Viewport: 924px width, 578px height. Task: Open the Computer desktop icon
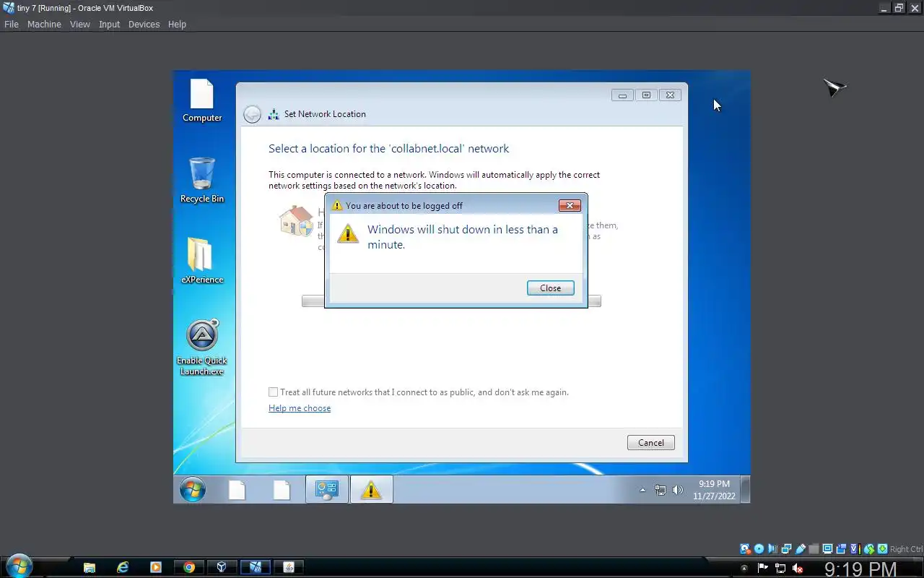[202, 100]
